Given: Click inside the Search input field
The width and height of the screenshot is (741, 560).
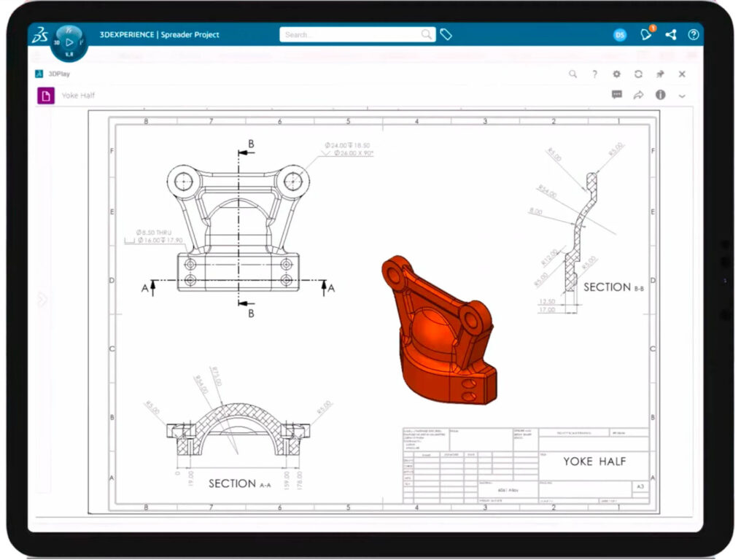Looking at the screenshot, I should pyautogui.click(x=350, y=34).
